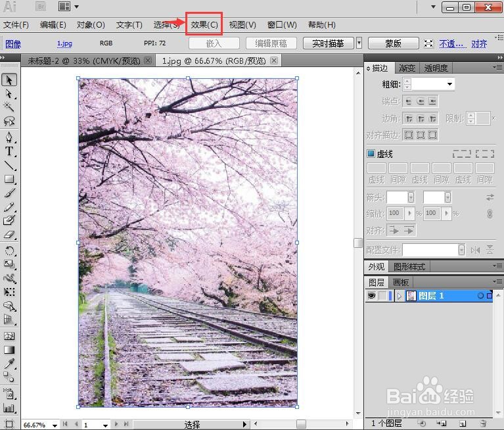This screenshot has width=504, height=430.
Task: Open the 效果(C) menu
Action: click(x=204, y=24)
